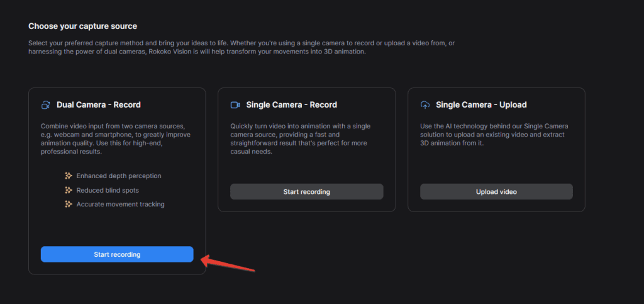The height and width of the screenshot is (304, 644).
Task: Start recording in Single Camera card
Action: (306, 191)
